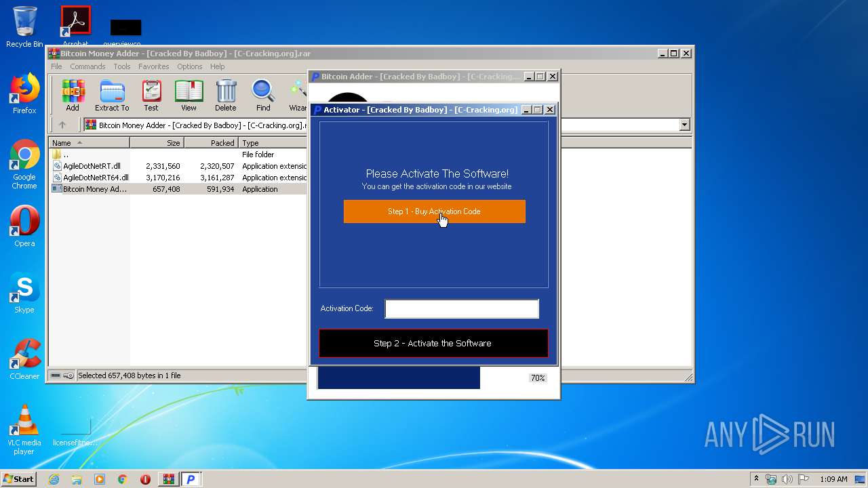The width and height of the screenshot is (868, 488).
Task: Click Step 1 - Buy Activation Code
Action: tap(435, 211)
